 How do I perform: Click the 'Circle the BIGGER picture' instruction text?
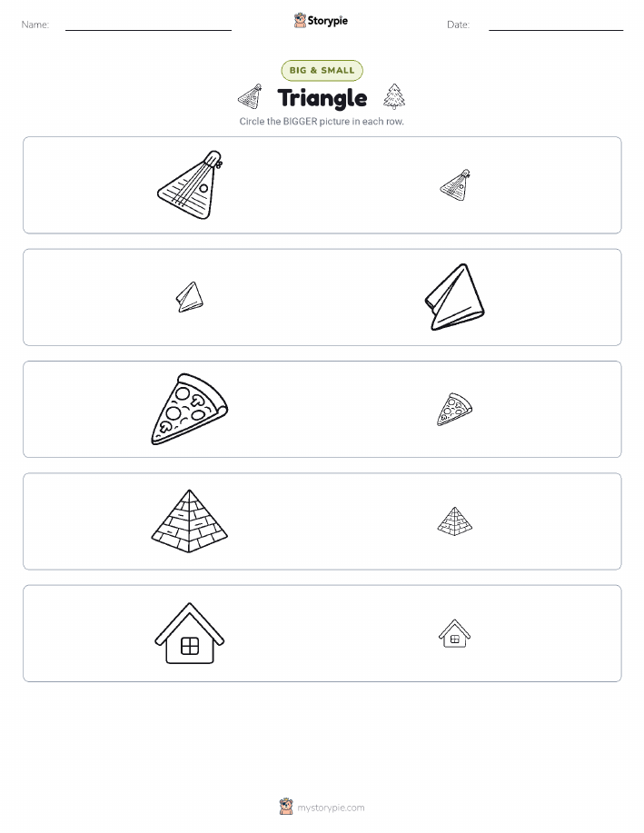click(322, 121)
